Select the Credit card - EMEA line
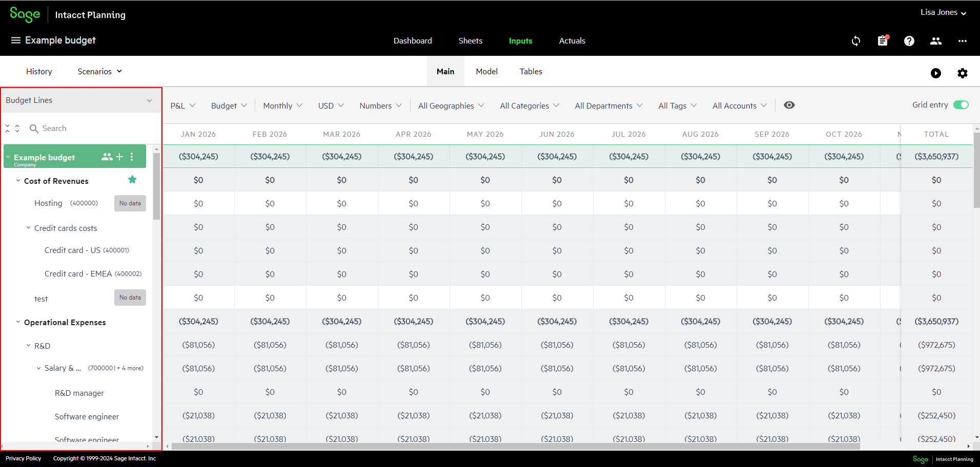 93,274
